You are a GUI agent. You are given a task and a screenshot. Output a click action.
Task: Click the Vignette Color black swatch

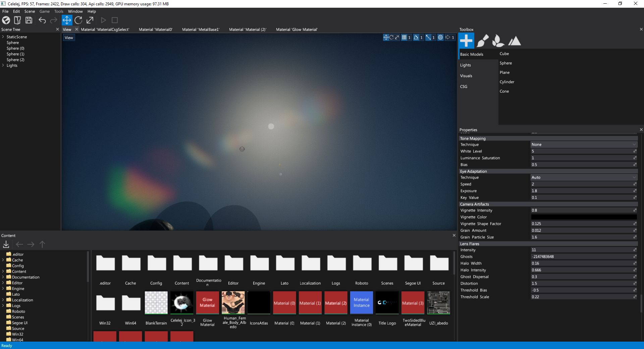(x=584, y=217)
